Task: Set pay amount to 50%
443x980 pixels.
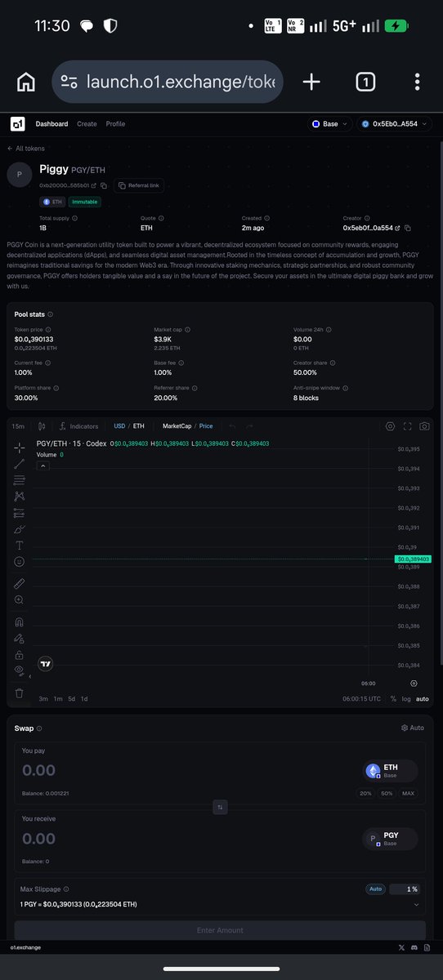Action: tap(387, 794)
